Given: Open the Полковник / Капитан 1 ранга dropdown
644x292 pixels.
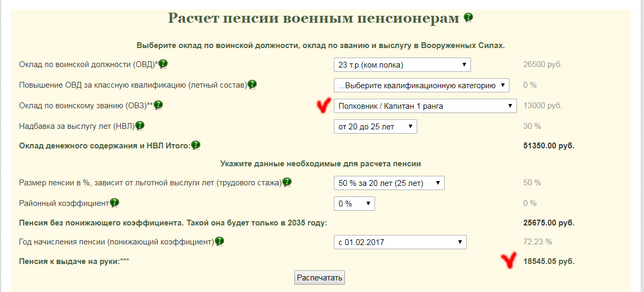Looking at the screenshot, I should 425,106.
